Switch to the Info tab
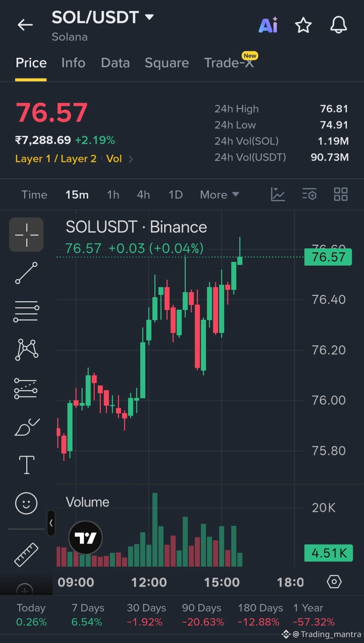This screenshot has height=643, width=364. coord(73,63)
